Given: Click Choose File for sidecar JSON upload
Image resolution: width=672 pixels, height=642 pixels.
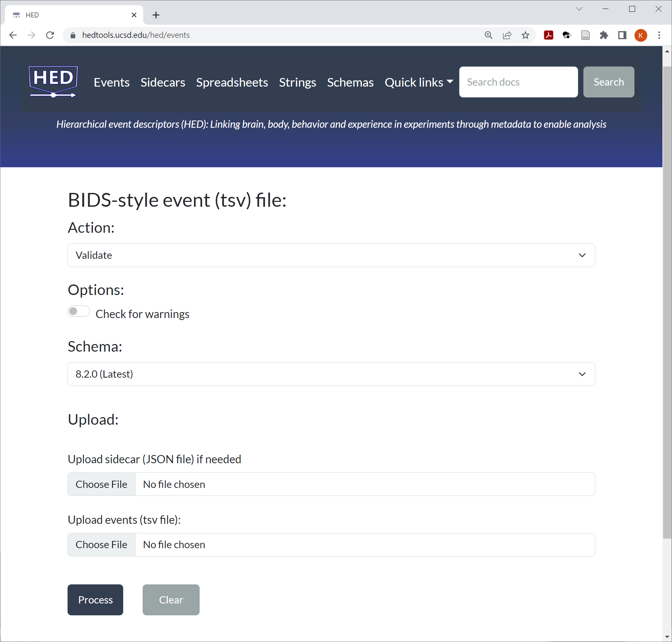Looking at the screenshot, I should pyautogui.click(x=101, y=484).
